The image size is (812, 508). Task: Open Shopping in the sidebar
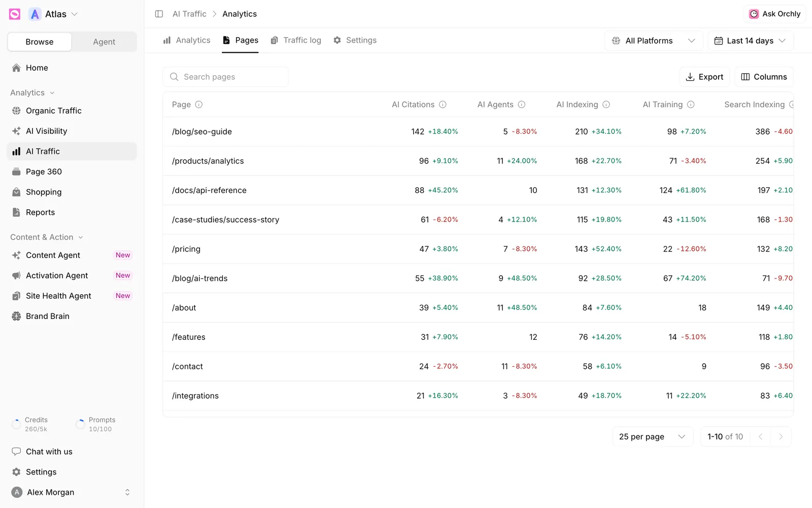pos(72,192)
